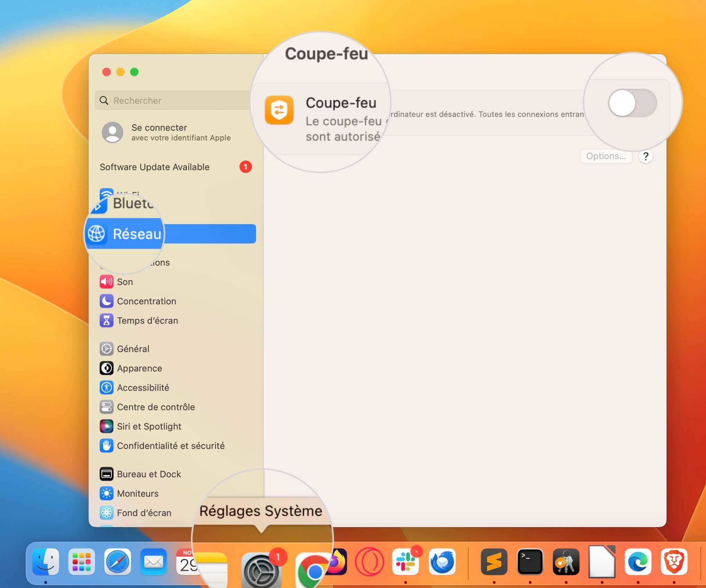
Task: Open Thunderbird from the Dock
Action: tap(442, 562)
